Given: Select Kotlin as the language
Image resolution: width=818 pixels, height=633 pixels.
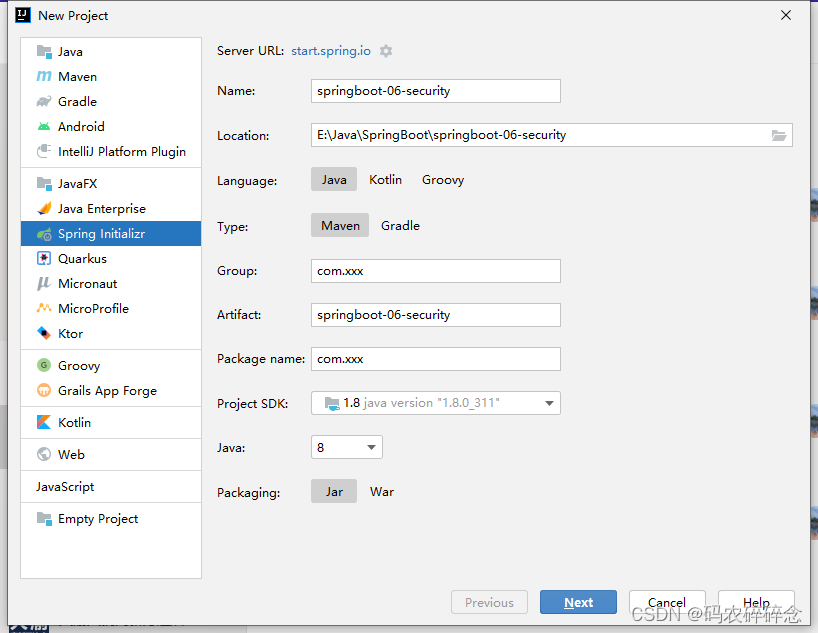Looking at the screenshot, I should click(386, 180).
